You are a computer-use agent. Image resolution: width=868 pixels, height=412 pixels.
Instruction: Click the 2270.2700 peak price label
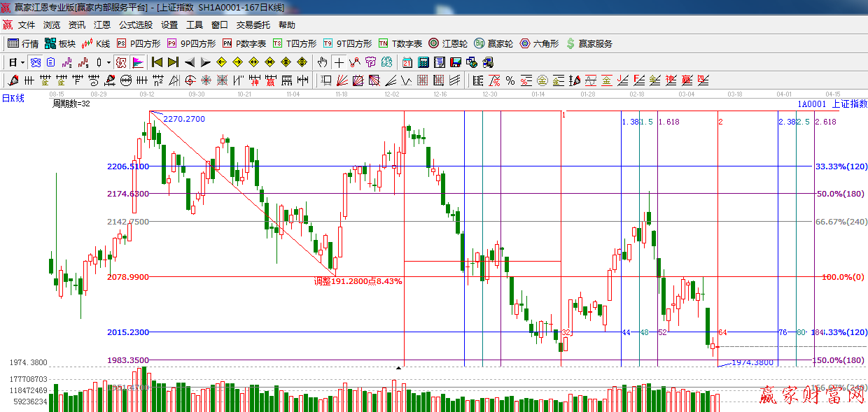tap(184, 119)
